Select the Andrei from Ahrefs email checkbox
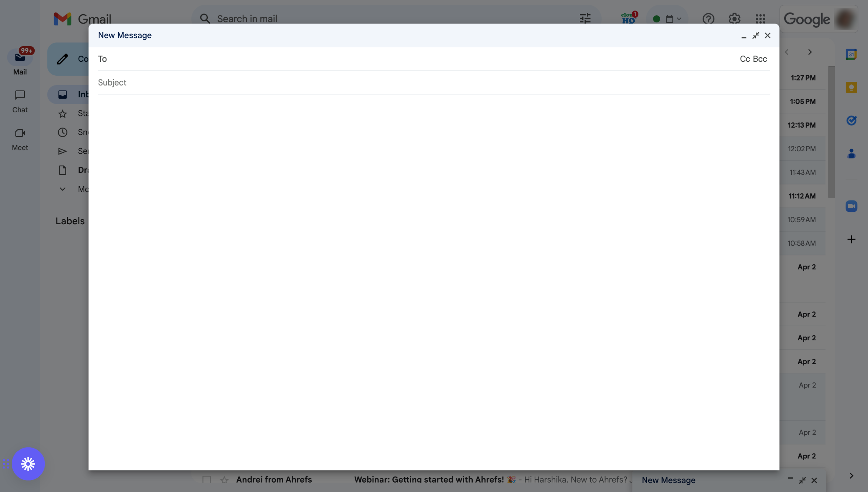Viewport: 868px width, 492px height. tap(206, 479)
